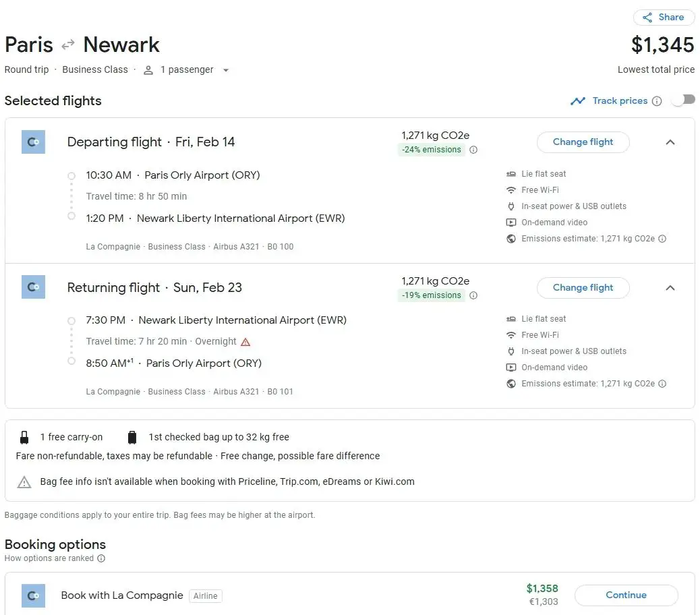Click the Track prices info icon

(657, 101)
